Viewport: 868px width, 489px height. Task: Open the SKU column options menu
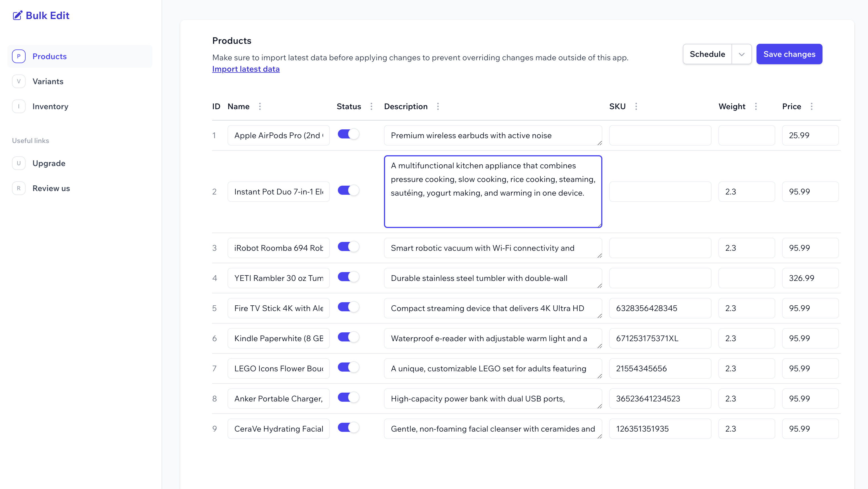[x=636, y=106]
